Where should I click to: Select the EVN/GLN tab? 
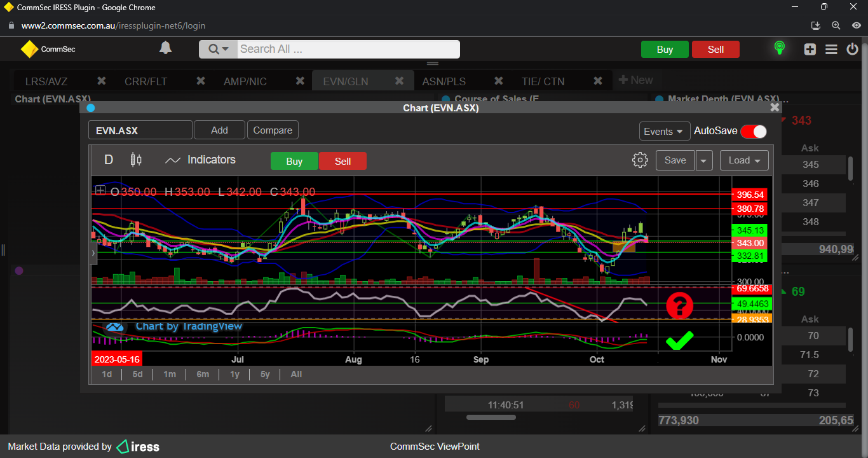point(345,81)
